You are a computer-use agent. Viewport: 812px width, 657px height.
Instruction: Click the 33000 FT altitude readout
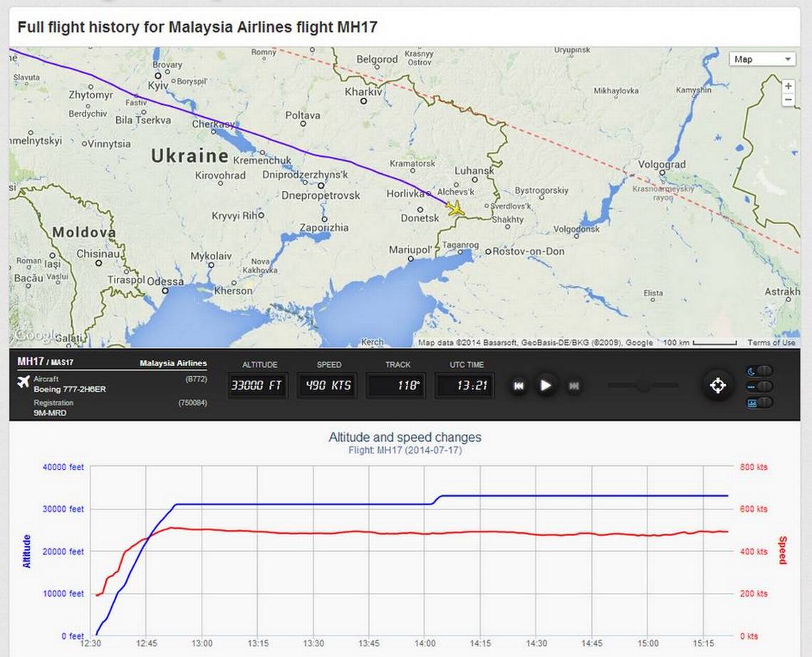(257, 386)
